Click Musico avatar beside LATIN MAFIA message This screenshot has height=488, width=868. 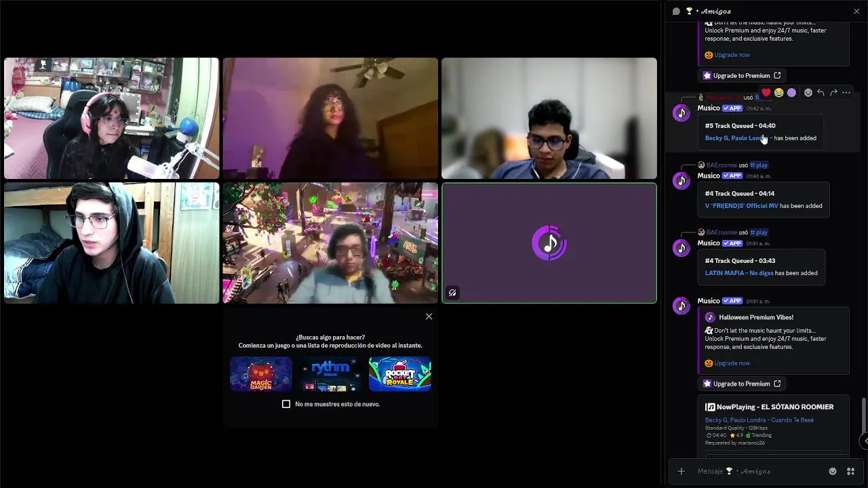pyautogui.click(x=682, y=247)
